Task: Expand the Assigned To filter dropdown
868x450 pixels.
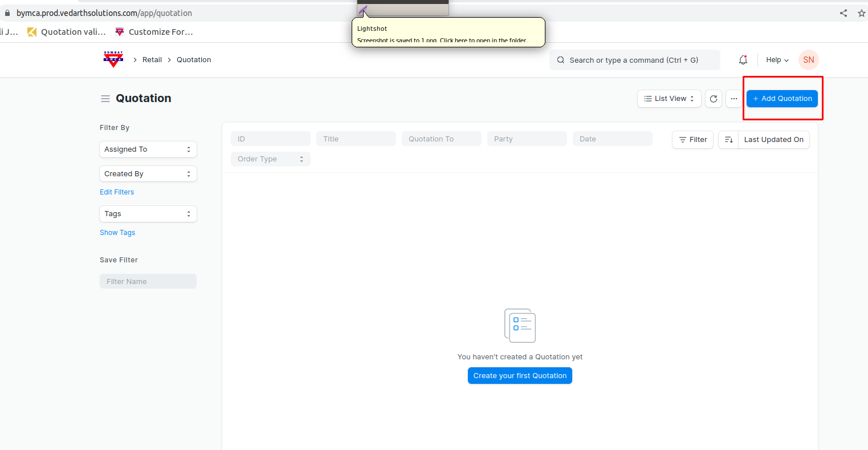Action: coord(148,149)
